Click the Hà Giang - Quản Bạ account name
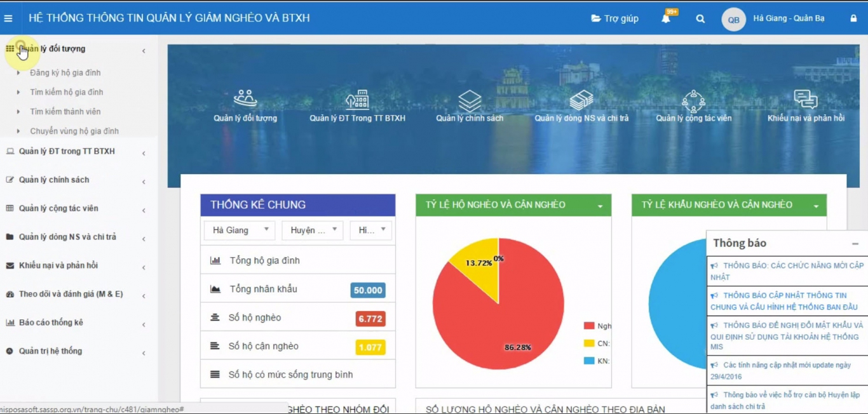 click(x=789, y=18)
